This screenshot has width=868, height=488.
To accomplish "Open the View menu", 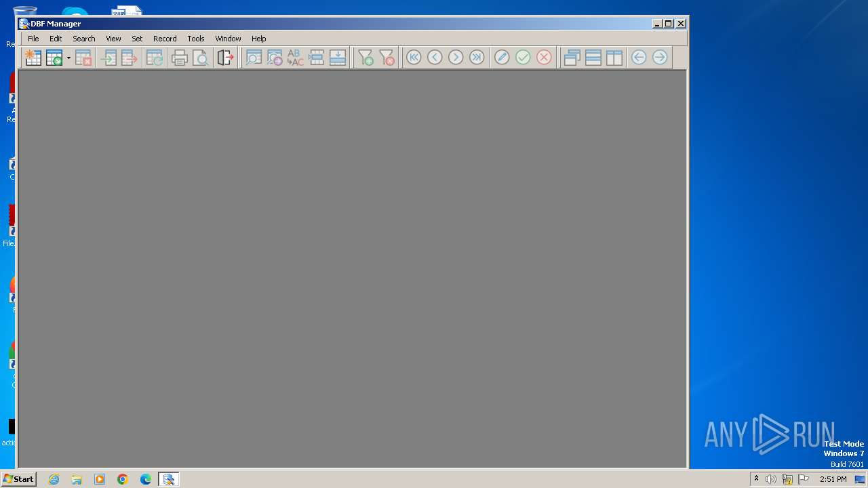I will pos(113,39).
